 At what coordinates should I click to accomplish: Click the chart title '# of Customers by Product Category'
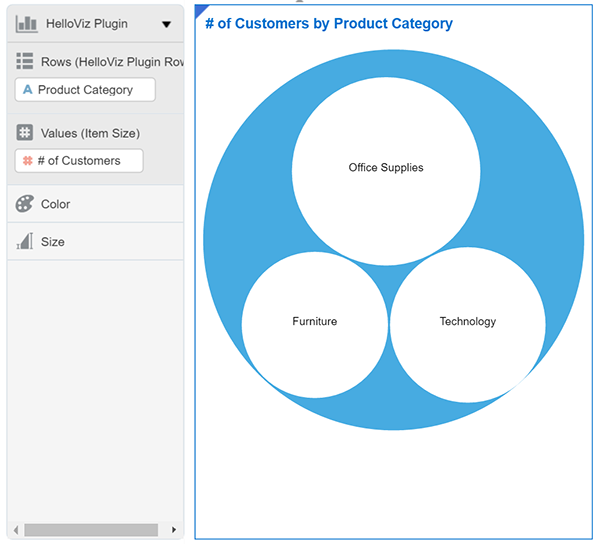328,24
